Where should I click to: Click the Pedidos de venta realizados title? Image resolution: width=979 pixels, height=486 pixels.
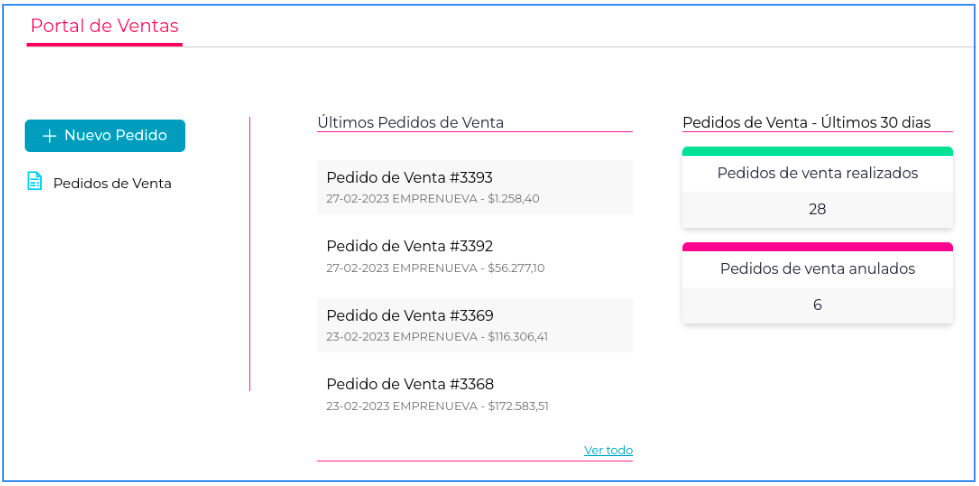tap(817, 173)
